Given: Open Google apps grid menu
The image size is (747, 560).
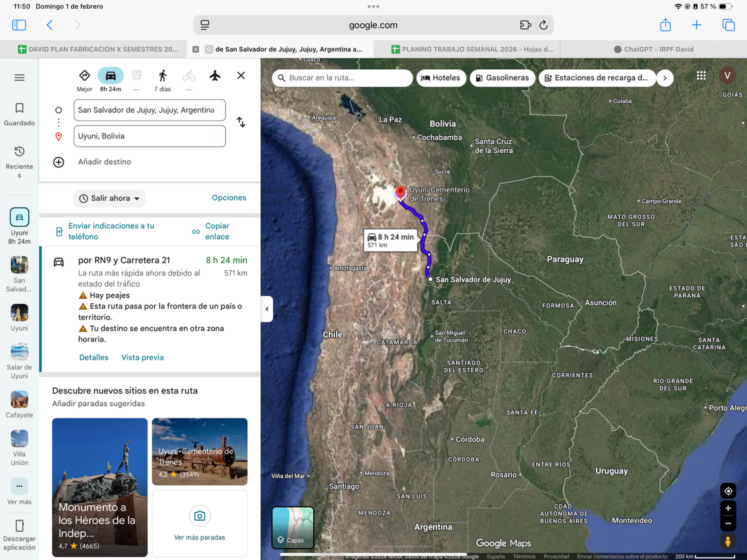Looking at the screenshot, I should (x=701, y=76).
